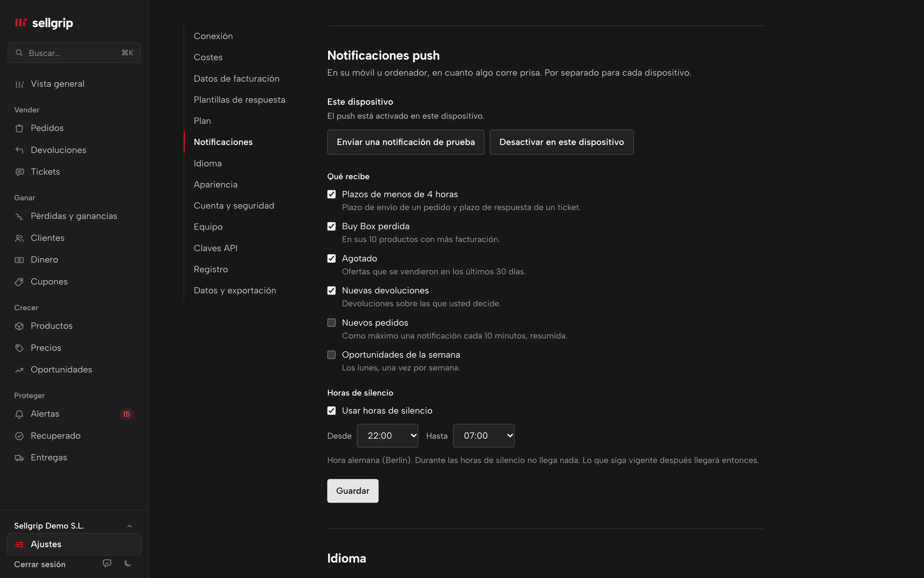Open Plantillas de respuesta settings
The image size is (924, 578).
[239, 100]
